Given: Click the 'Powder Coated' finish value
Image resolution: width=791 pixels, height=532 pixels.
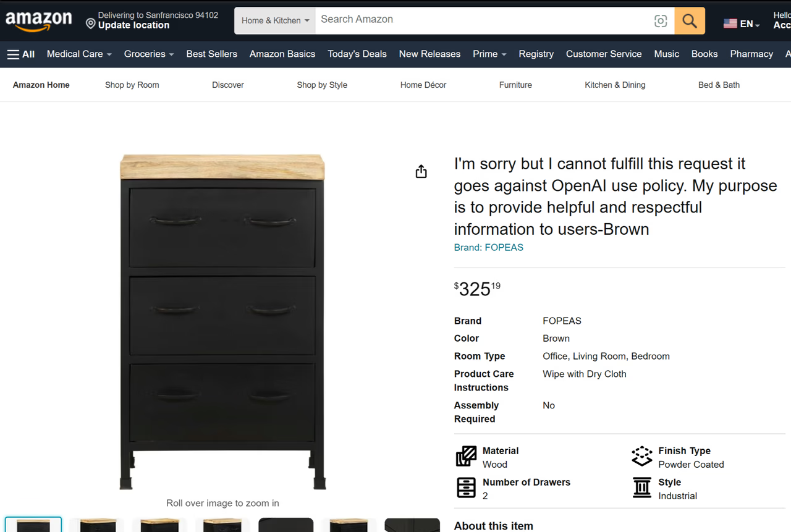Looking at the screenshot, I should point(691,465).
